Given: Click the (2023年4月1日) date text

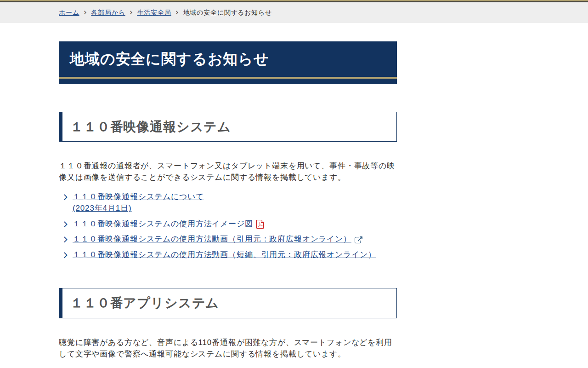Looking at the screenshot, I should [x=102, y=208].
